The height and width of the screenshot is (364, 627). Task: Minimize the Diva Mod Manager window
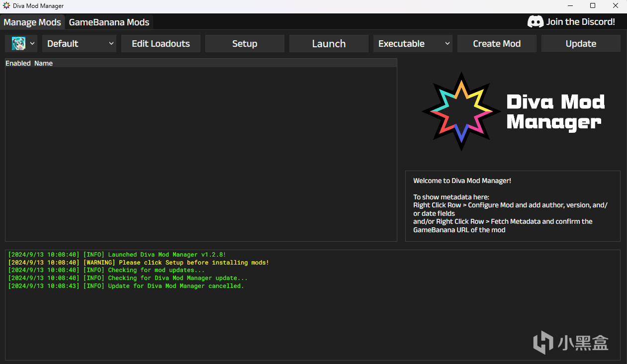point(569,6)
